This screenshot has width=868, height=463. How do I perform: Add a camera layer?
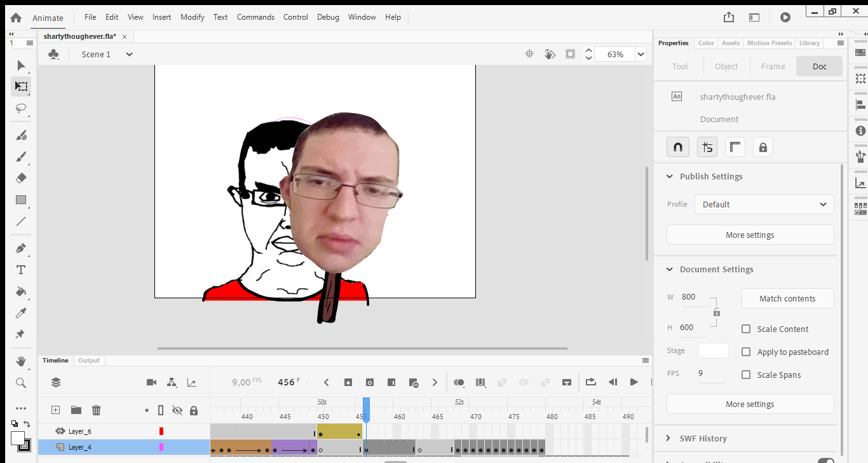tap(151, 382)
